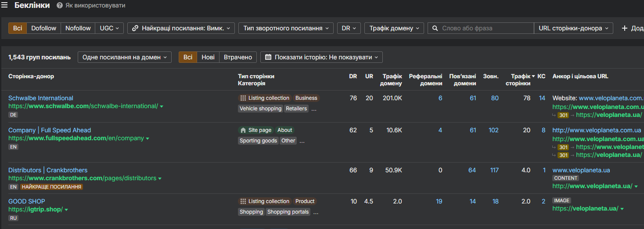Open Трафік домену filter dropdown
Viewport: 644px width, 229px height.
click(394, 28)
